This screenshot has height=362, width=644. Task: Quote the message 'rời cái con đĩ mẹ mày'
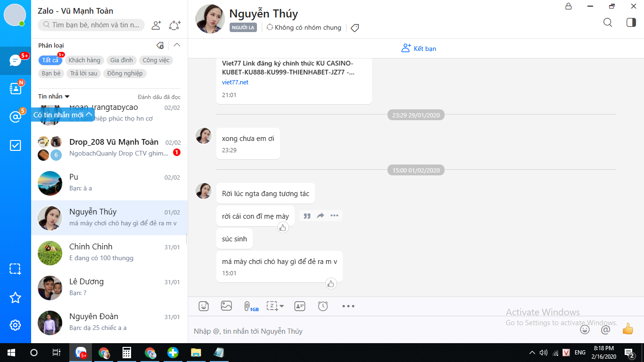(307, 216)
